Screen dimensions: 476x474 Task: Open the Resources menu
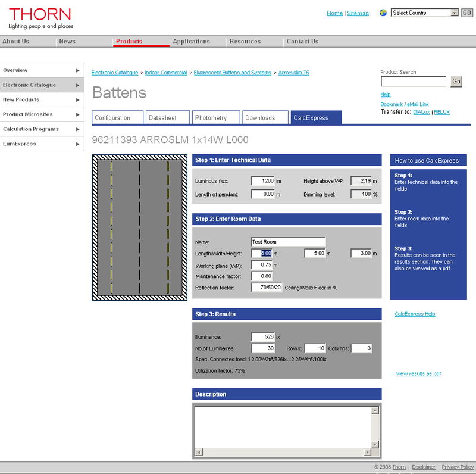(x=246, y=42)
